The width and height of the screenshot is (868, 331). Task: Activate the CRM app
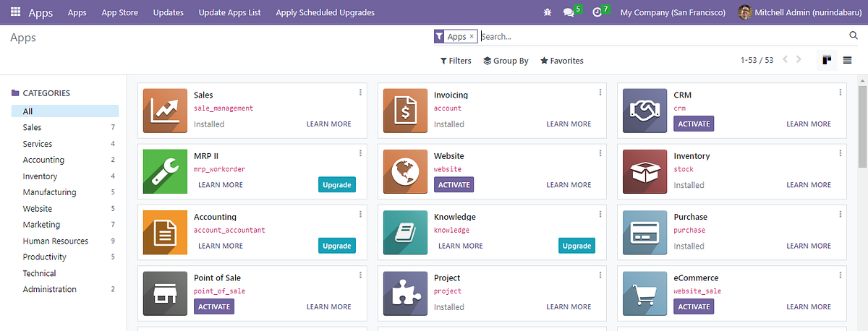[694, 124]
